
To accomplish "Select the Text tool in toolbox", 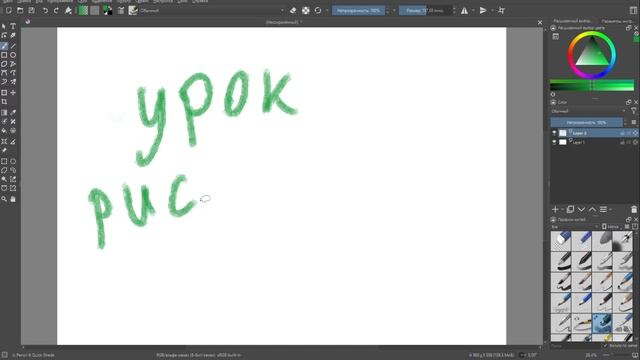I will coord(13,26).
